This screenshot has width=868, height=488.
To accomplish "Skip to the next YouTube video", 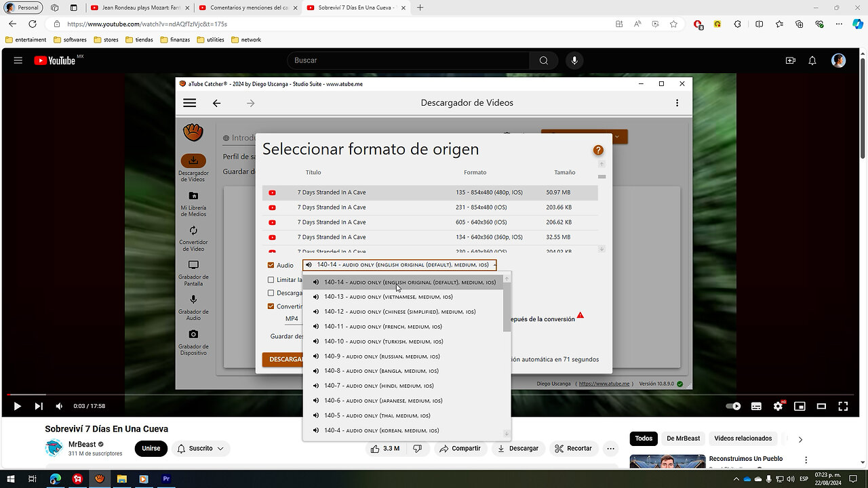I will [39, 406].
